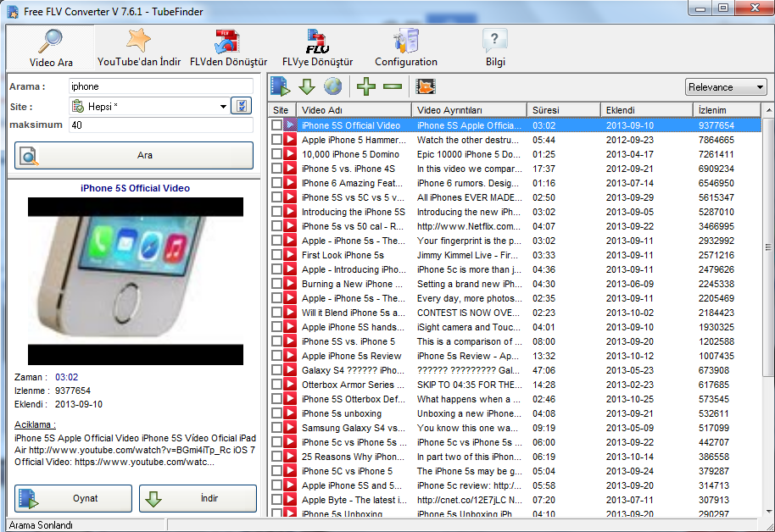
Task: Click the scrollbar up arrow in results list
Action: [x=768, y=110]
